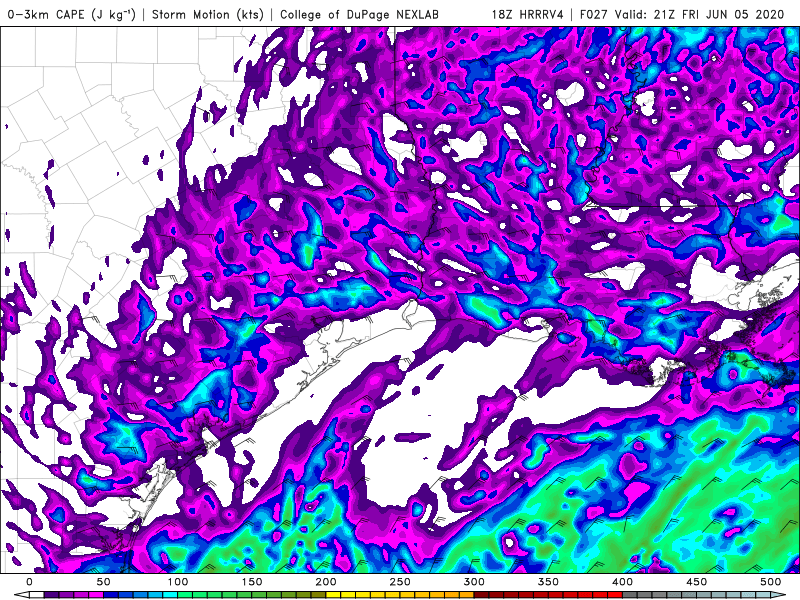The height and width of the screenshot is (600, 800).
Task: Click the '450' label on the color scale
Action: (x=696, y=582)
